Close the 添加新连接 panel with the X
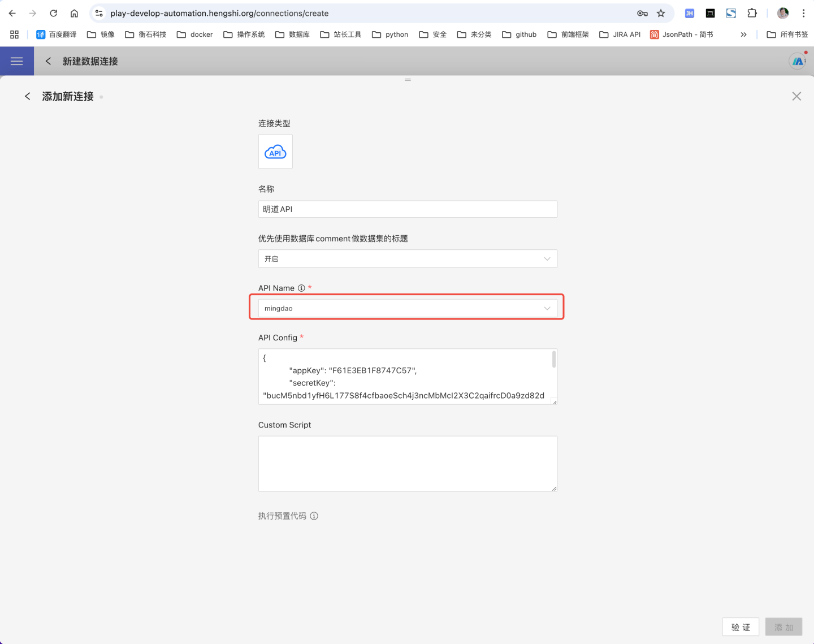 [x=796, y=97]
